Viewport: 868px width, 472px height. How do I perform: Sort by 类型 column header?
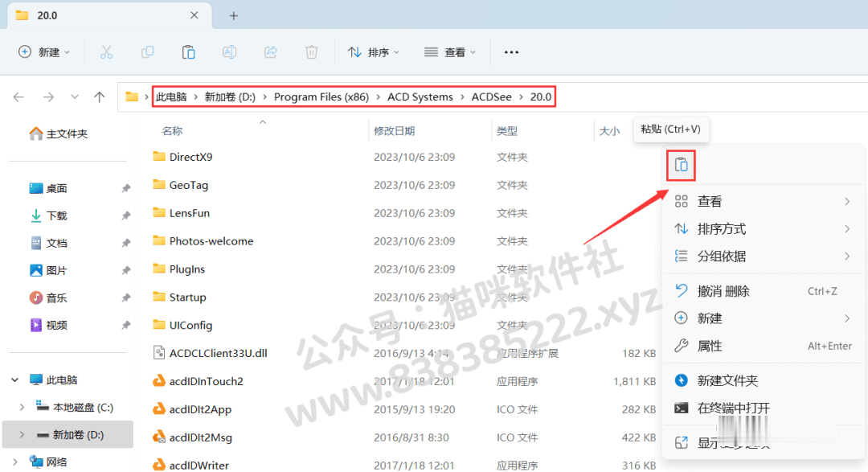(x=507, y=131)
